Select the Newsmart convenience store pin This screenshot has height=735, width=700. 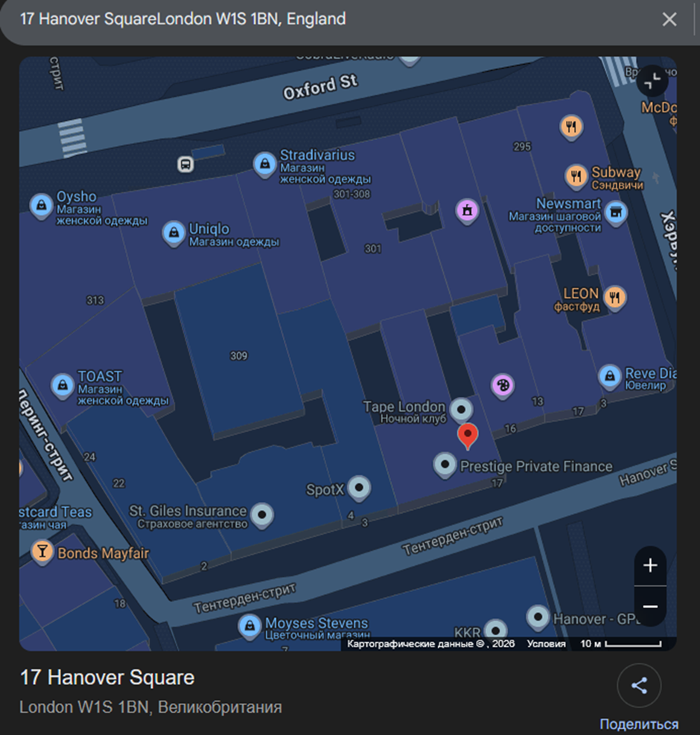coord(616,213)
